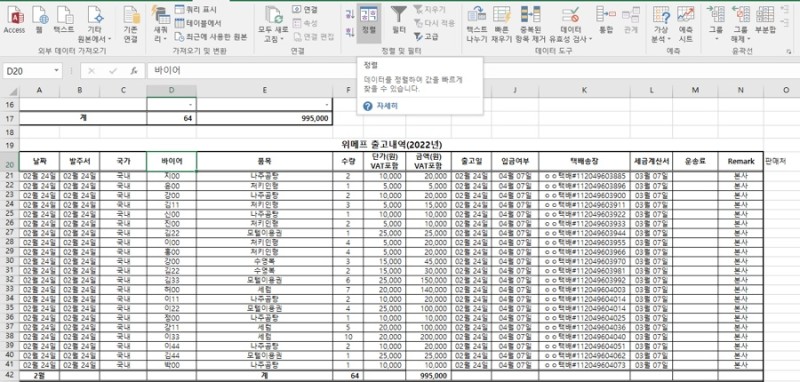The width and height of the screenshot is (800, 382).
Task: Click cell with 택배#112049603885
Action: click(x=584, y=175)
